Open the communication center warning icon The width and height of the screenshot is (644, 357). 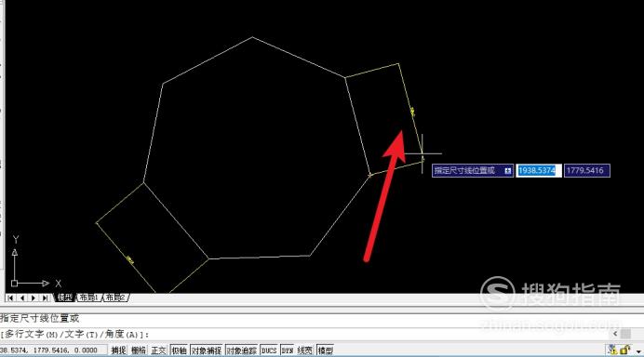point(612,350)
